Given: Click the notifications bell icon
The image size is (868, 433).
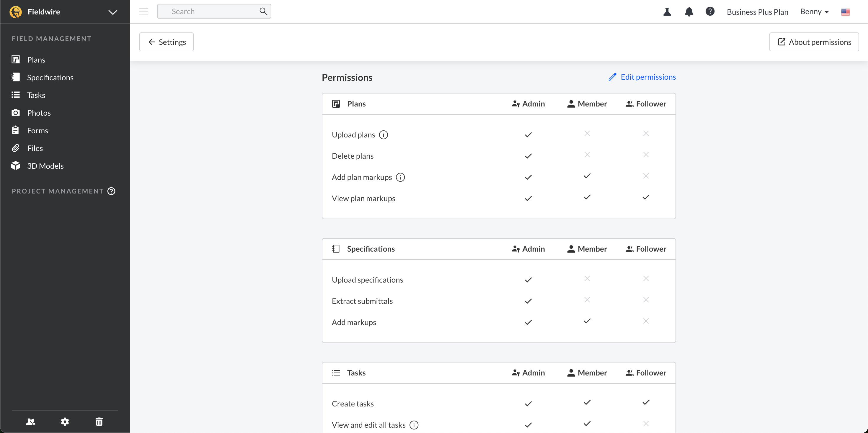Looking at the screenshot, I should [689, 12].
